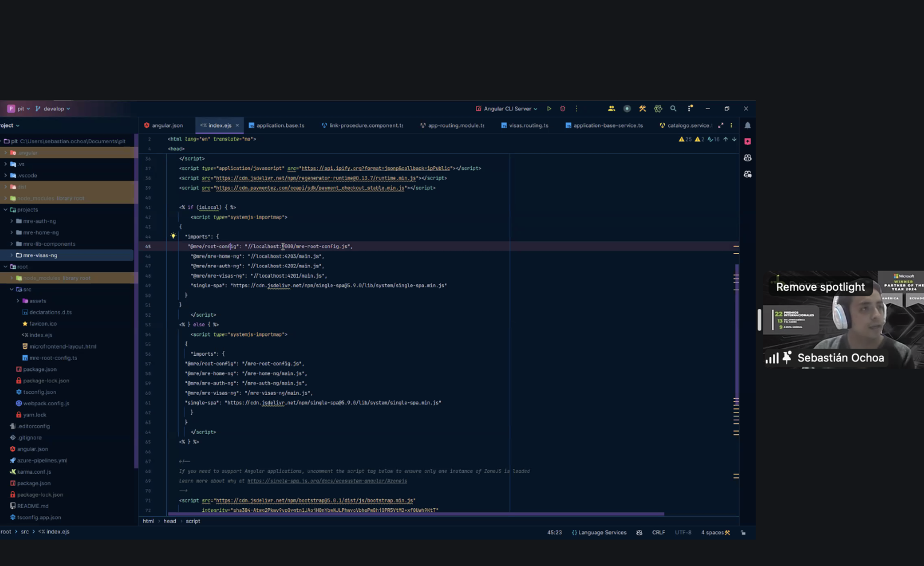Viewport: 924px width, 566px height.
Task: Toggle the read-only lock in status bar
Action: [x=743, y=532]
